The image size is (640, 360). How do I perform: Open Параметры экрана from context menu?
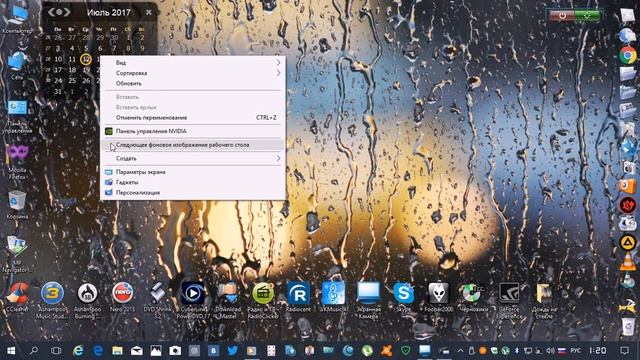pos(193,172)
